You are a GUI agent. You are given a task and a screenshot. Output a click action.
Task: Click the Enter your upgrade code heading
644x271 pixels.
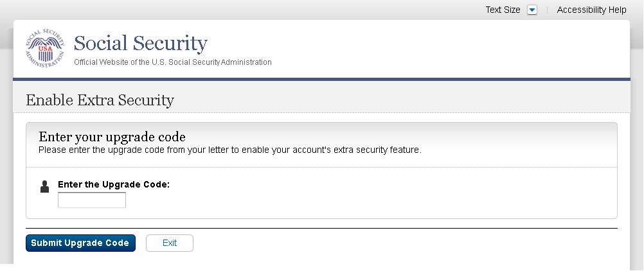click(x=112, y=137)
